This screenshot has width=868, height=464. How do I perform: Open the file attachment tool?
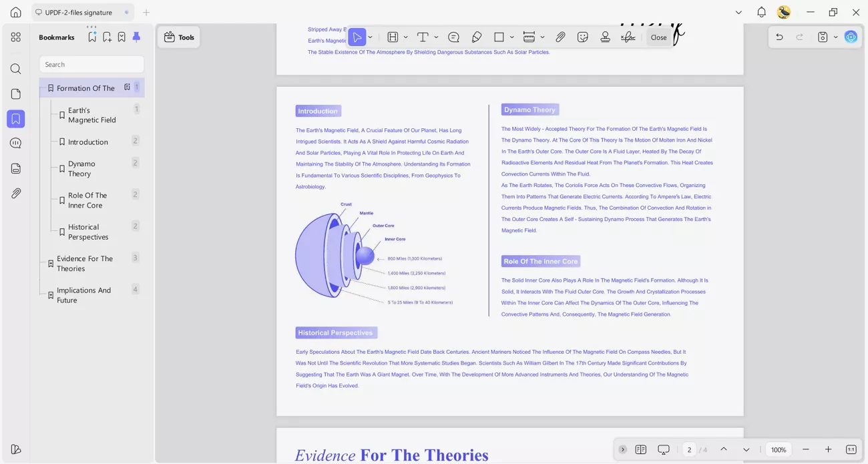[x=560, y=37]
